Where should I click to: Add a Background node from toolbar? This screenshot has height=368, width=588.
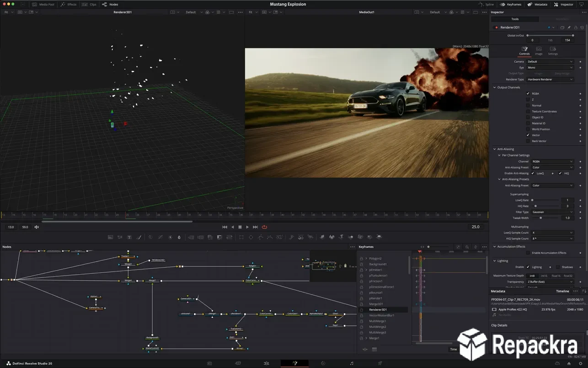pyautogui.click(x=110, y=237)
